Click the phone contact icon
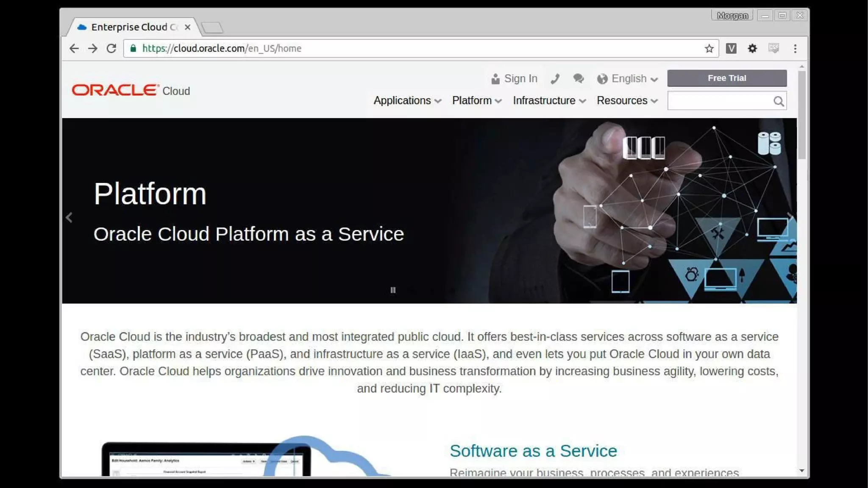This screenshot has height=488, width=868. (555, 79)
